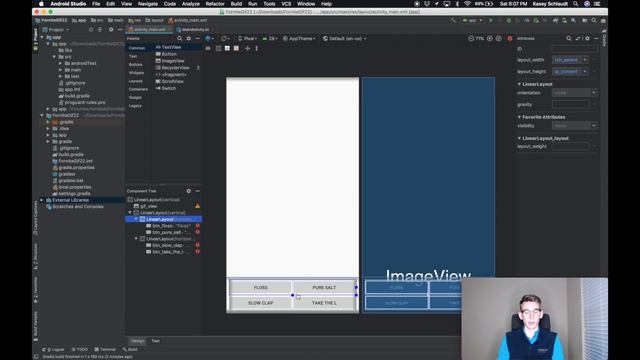Click the zoom to fit icon
The image size is (640, 360).
pyautogui.click(x=499, y=38)
